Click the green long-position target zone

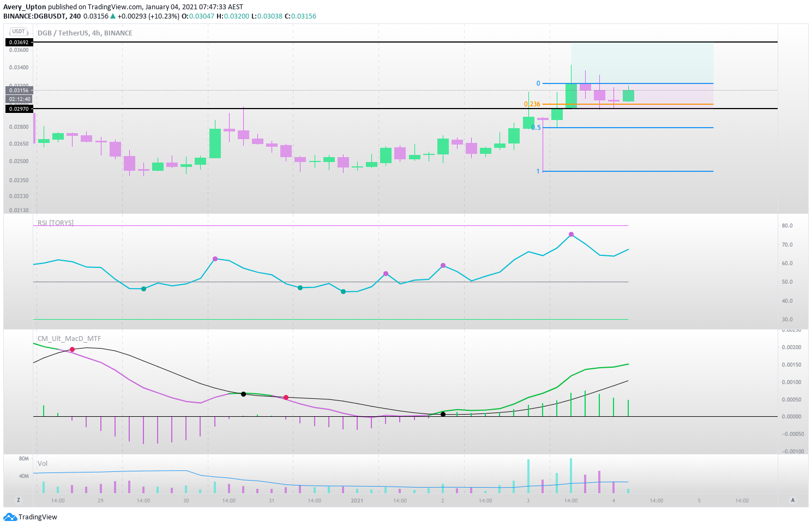click(x=642, y=63)
